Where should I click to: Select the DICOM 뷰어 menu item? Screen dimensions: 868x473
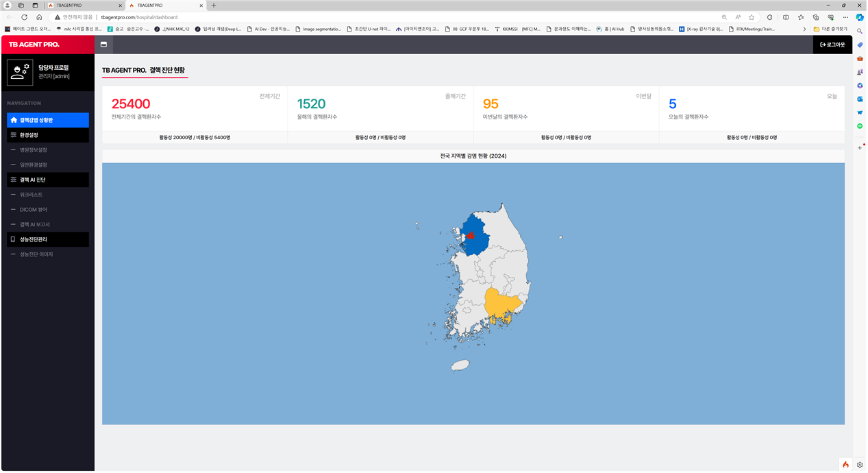pos(33,210)
